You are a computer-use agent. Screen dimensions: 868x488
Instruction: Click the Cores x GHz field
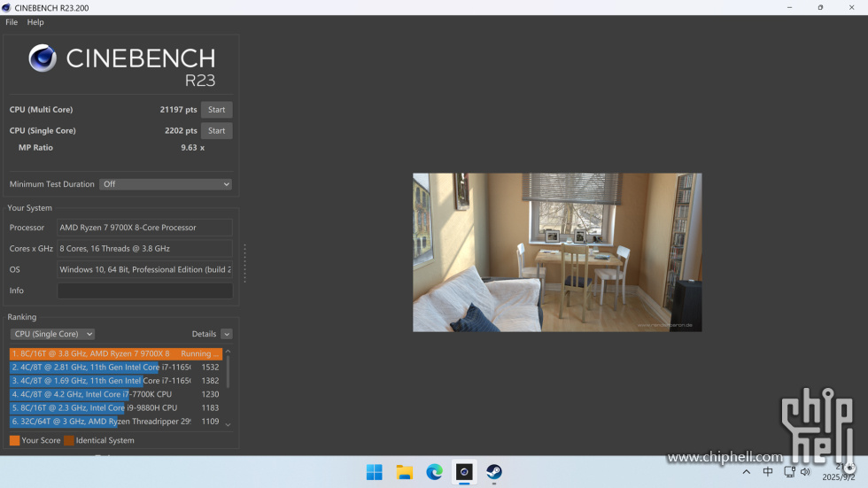(x=144, y=248)
